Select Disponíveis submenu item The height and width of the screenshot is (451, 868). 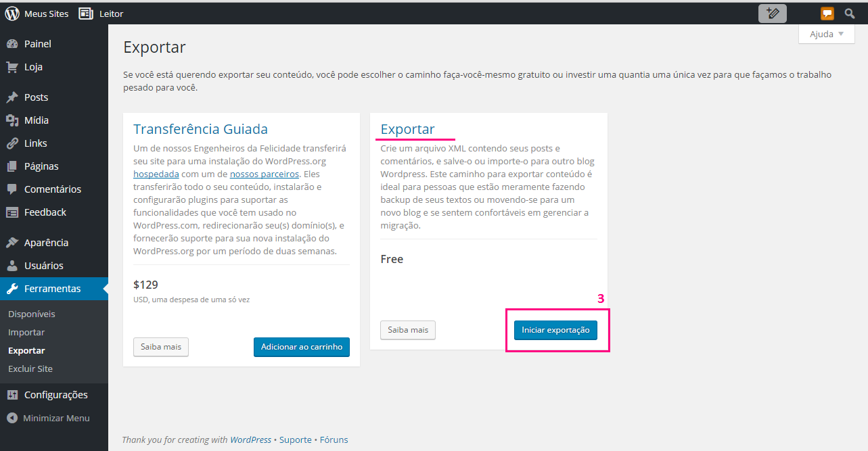(x=32, y=314)
